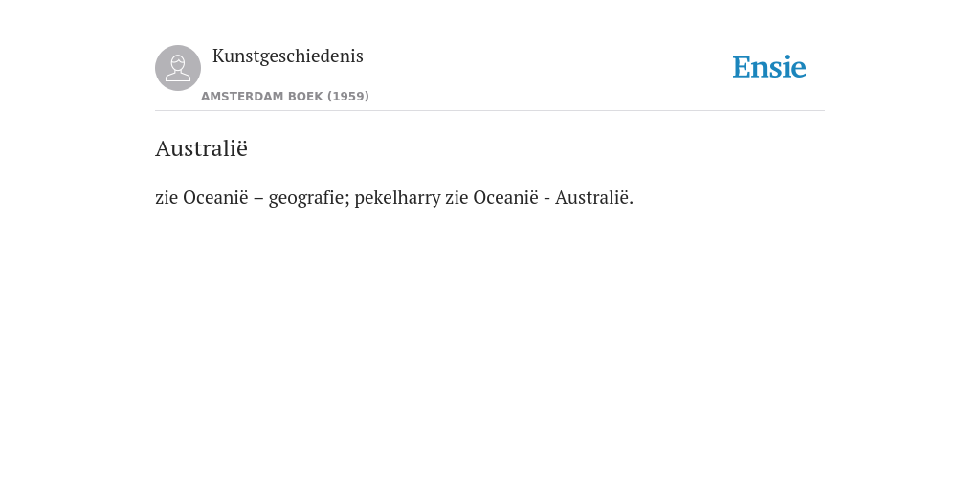Click the hyphen between Oceanië and Australië

[x=546, y=199]
